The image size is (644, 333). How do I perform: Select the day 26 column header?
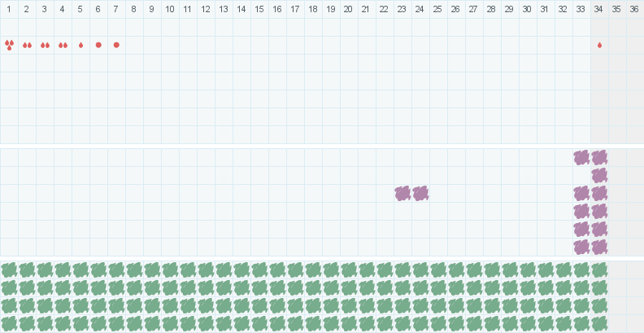[x=456, y=9]
